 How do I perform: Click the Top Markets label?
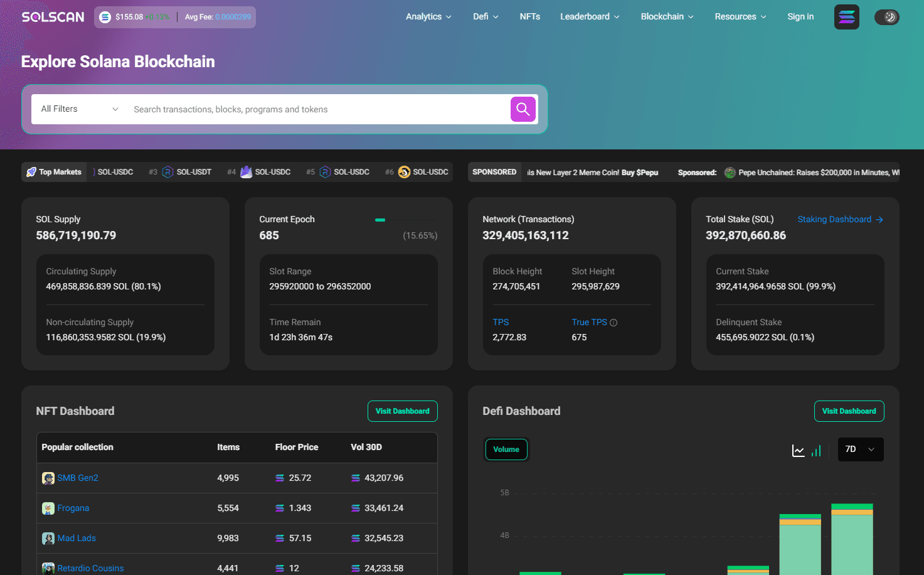[60, 172]
